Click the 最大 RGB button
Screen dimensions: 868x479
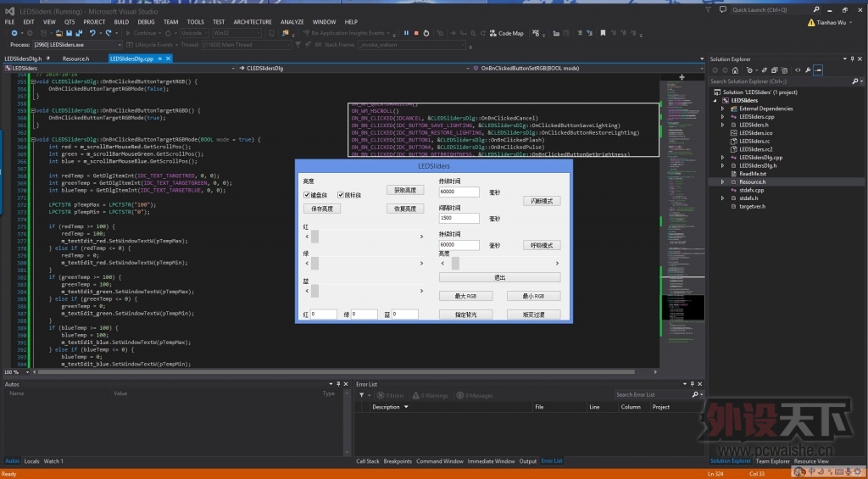(x=465, y=296)
